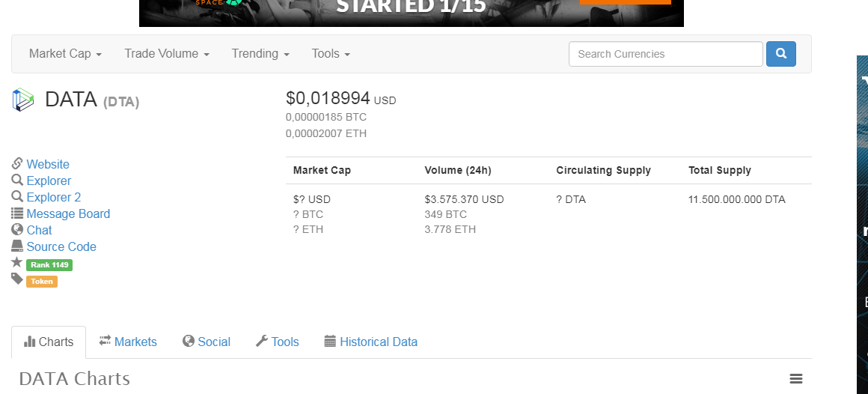Click the blue search magnifier button

[x=780, y=54]
